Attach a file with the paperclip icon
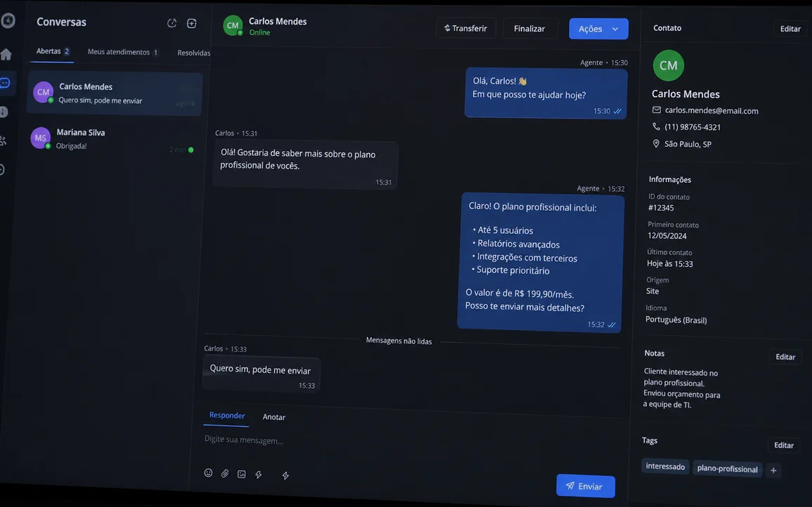The image size is (812, 507). pos(225,473)
